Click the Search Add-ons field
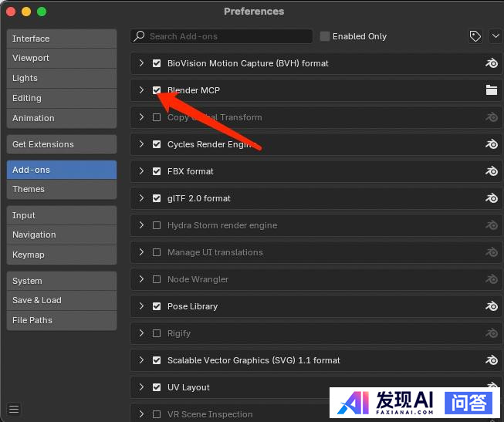 point(224,36)
